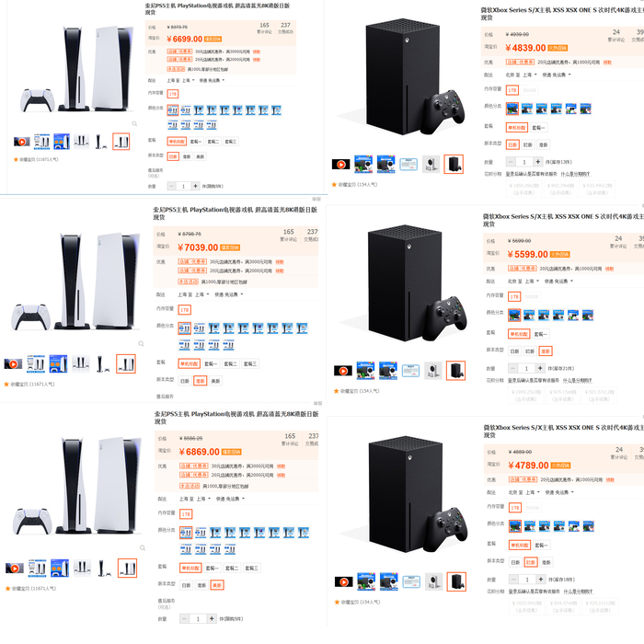Image resolution: width=644 pixels, height=644 pixels.
Task: Click favorite star in ¥4839 Xbox listing
Action: 334,184
